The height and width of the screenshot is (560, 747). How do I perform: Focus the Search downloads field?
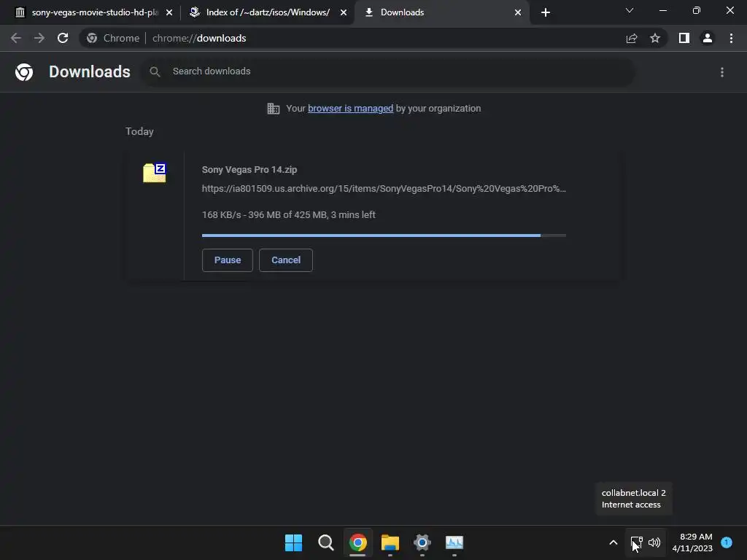tap(388, 71)
